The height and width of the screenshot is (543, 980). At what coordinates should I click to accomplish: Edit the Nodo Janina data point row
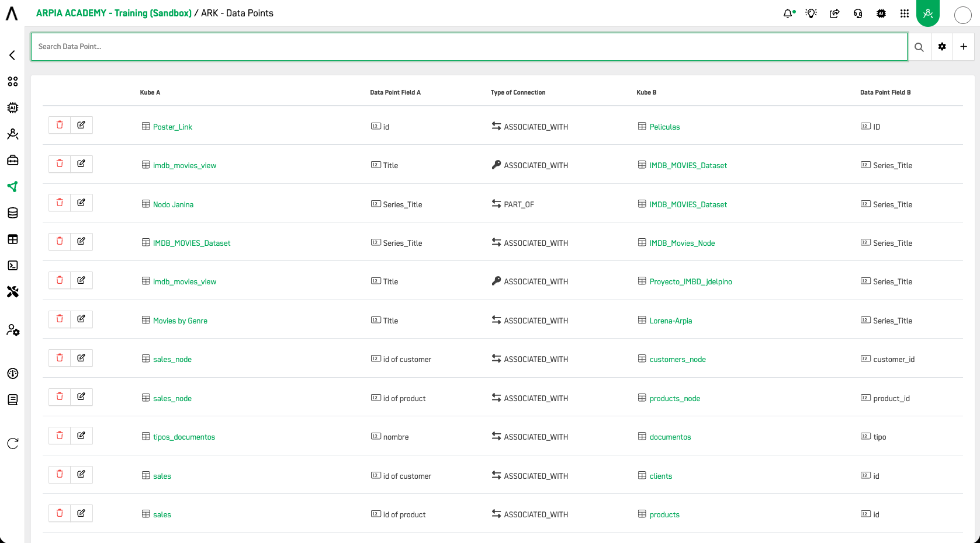(81, 203)
